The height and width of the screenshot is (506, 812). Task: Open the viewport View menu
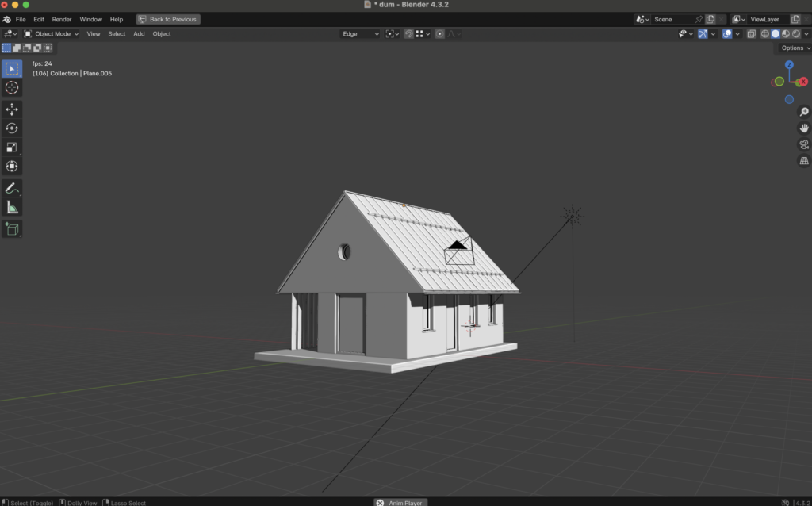pos(94,33)
